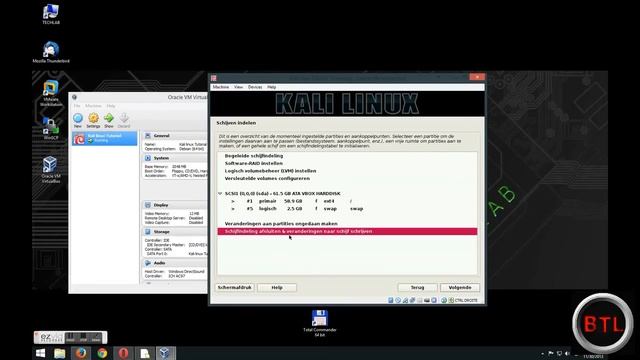Select Begeleide schijfindeling option
The height and width of the screenshot is (360, 640).
[254, 156]
